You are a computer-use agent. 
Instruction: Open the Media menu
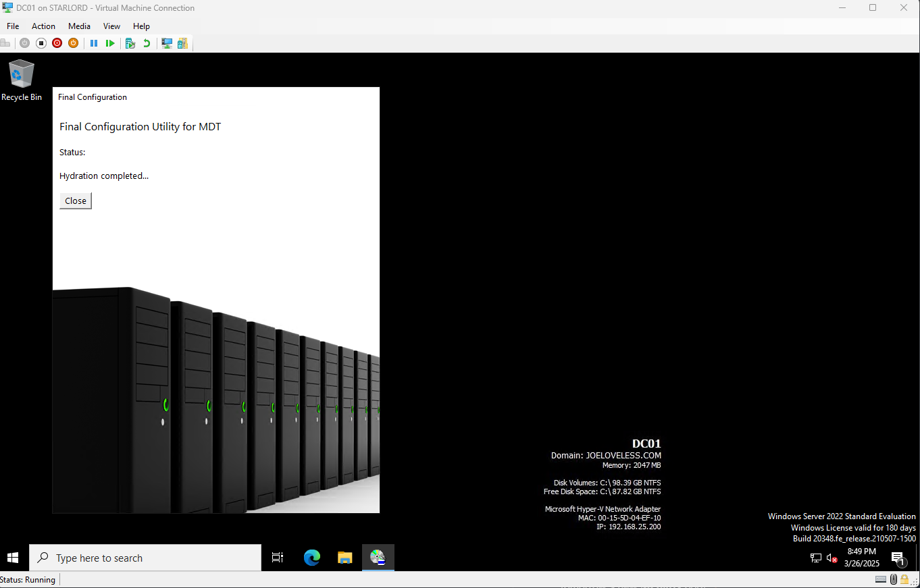coord(79,26)
